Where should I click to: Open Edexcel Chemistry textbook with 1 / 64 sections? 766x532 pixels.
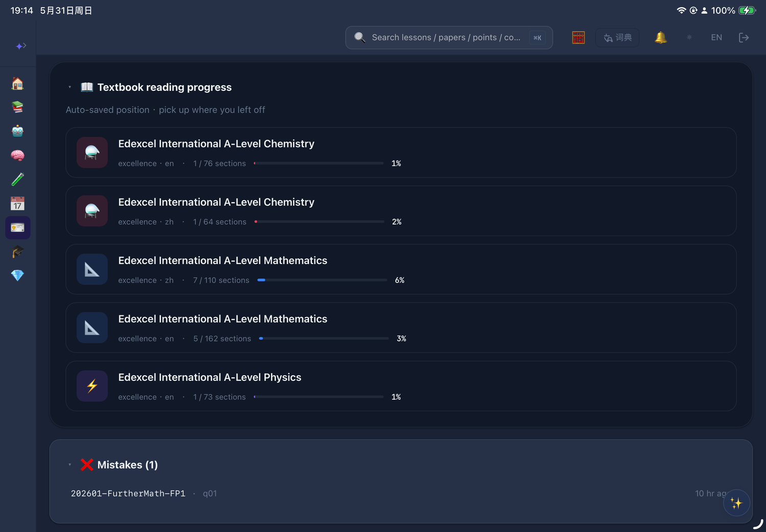401,211
